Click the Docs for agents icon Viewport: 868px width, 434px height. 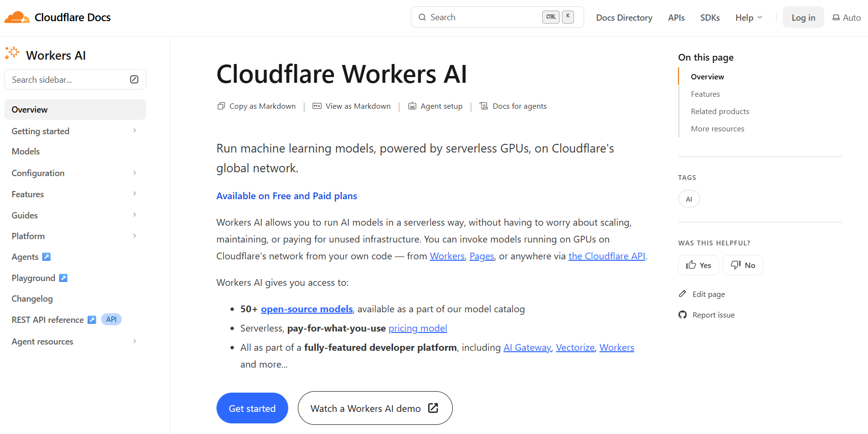(484, 106)
